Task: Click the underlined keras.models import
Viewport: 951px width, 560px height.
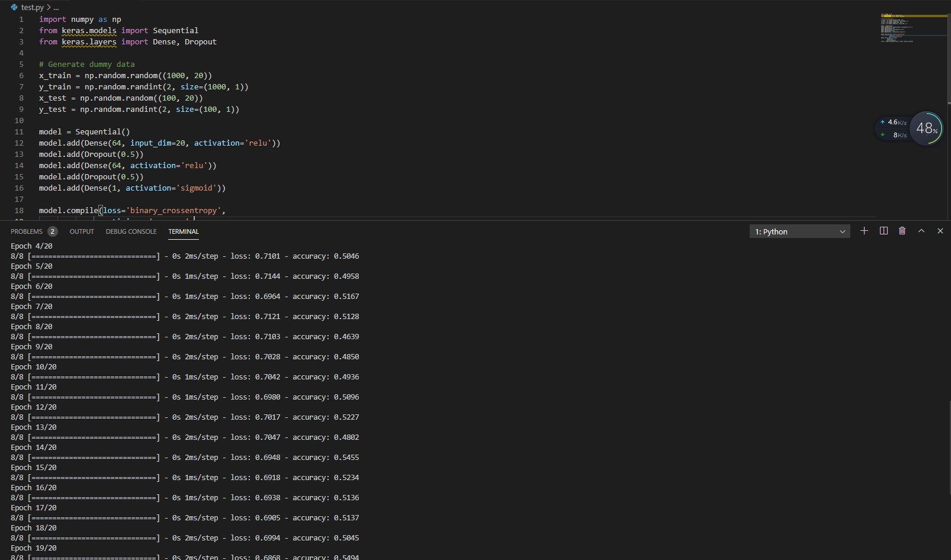Action: [89, 31]
